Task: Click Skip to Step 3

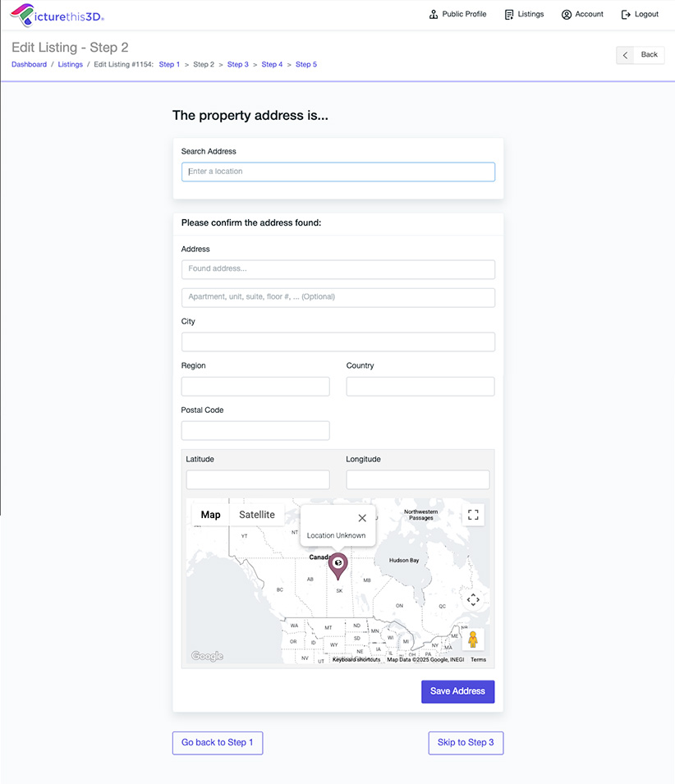Action: 466,743
